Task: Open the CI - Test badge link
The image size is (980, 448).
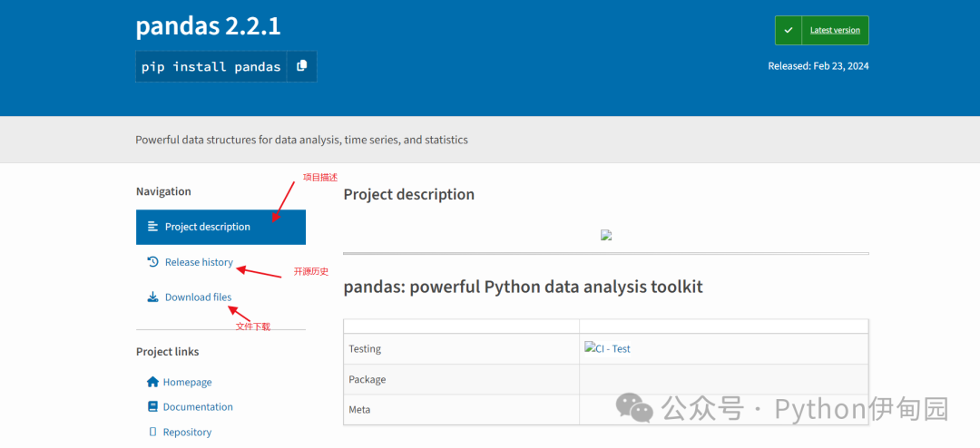Action: [608, 348]
